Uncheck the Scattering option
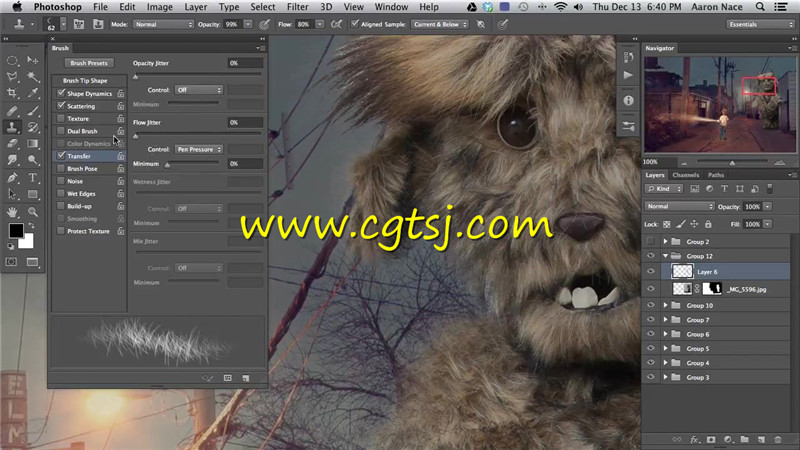The image size is (800, 450). coord(61,106)
